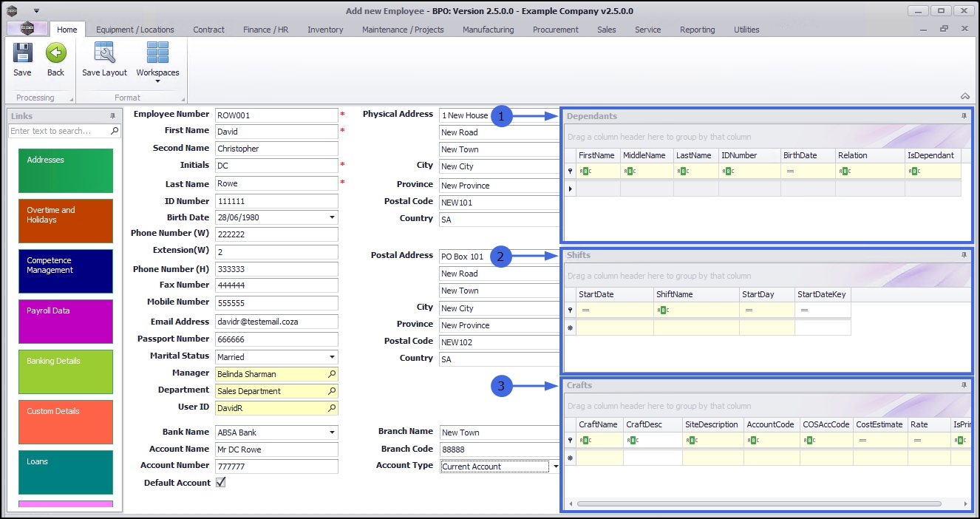The height and width of the screenshot is (519, 980).
Task: Click the Workspaces icon
Action: tap(157, 53)
